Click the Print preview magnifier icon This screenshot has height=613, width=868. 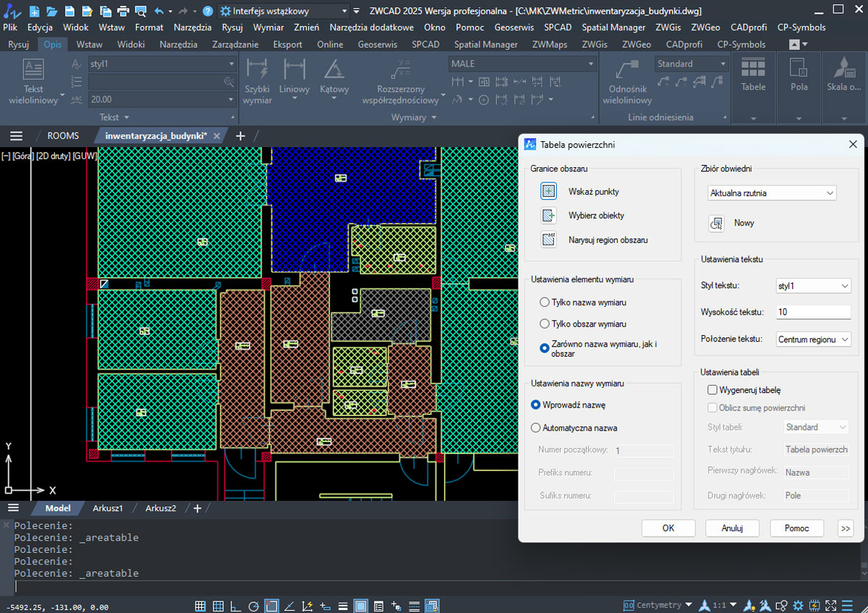(x=140, y=11)
